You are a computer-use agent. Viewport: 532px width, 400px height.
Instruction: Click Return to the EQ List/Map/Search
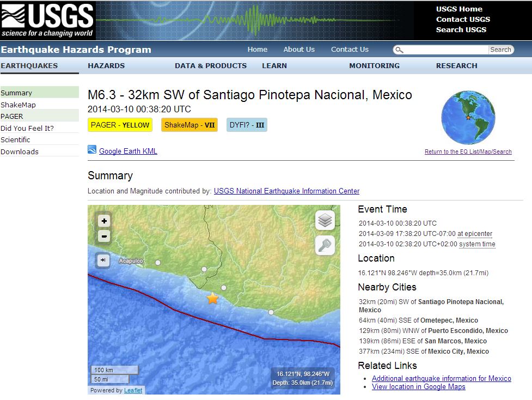click(x=468, y=151)
